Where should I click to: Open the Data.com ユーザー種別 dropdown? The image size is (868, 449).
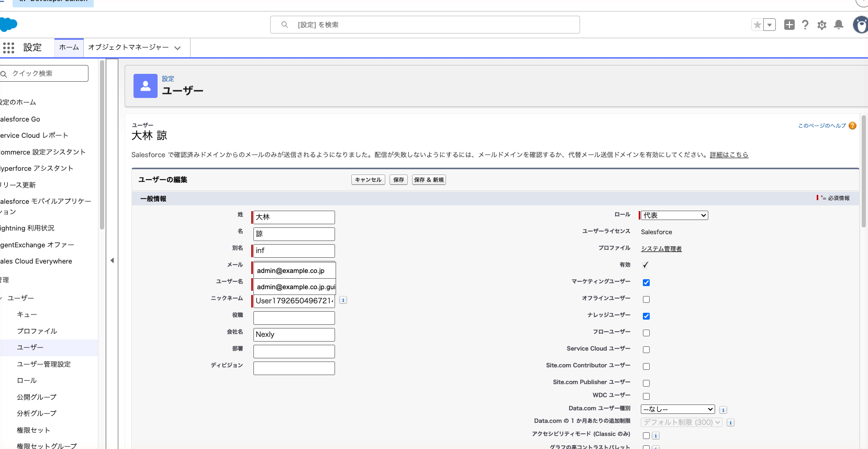click(678, 409)
